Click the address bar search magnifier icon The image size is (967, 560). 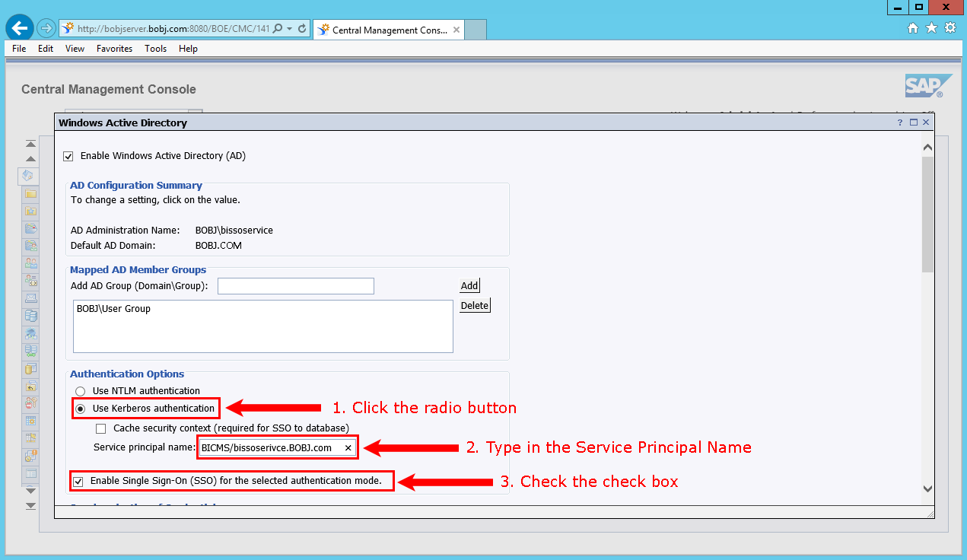point(278,29)
